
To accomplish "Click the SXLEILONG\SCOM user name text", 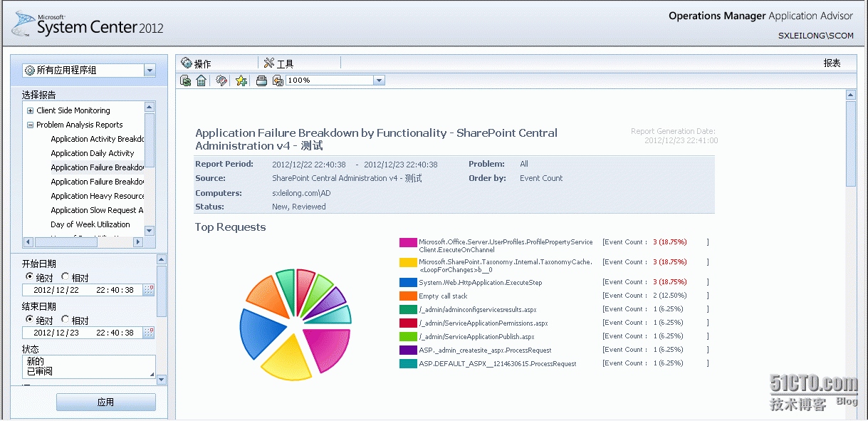I will (816, 35).
